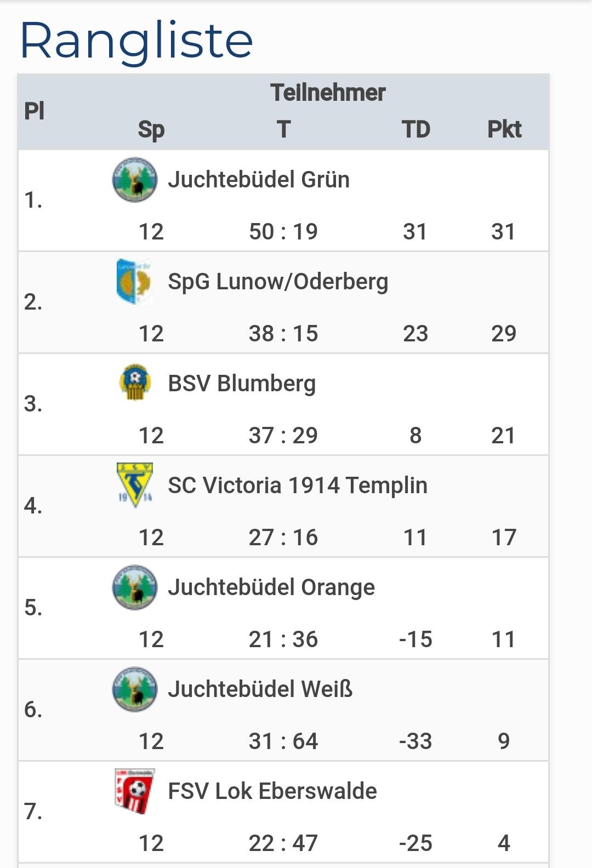Select the Juchtebüdel Orange team name
This screenshot has width=592, height=868.
(271, 587)
